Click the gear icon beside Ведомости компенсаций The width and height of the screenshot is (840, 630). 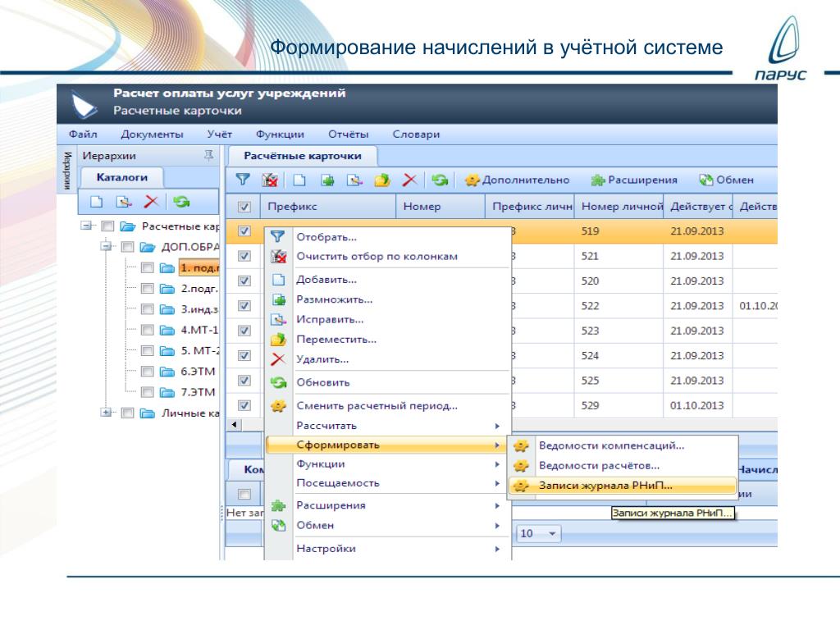[521, 445]
